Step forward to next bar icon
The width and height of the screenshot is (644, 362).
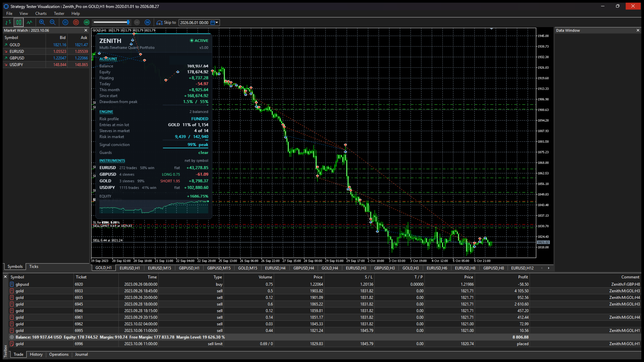148,22
